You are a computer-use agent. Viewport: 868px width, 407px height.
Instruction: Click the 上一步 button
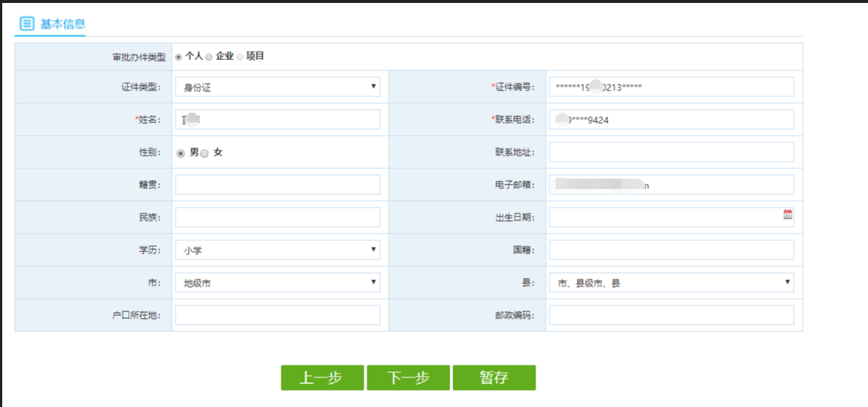[321, 377]
